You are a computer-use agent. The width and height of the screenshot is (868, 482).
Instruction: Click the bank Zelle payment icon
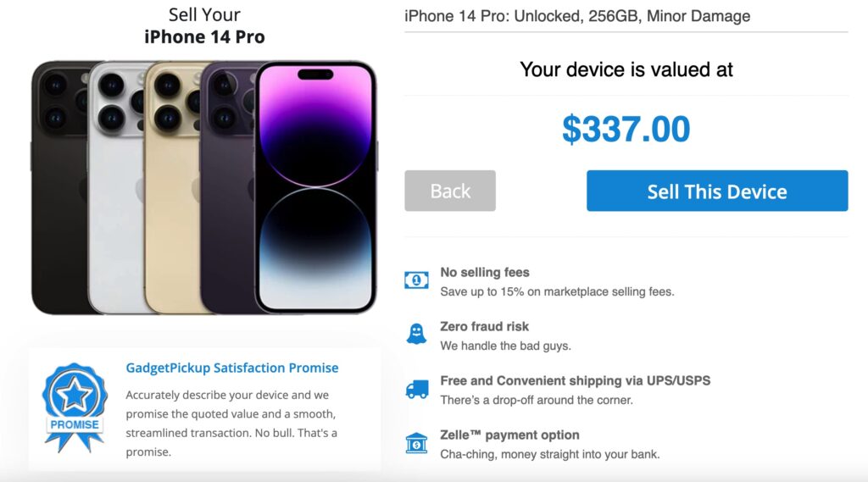click(x=416, y=443)
